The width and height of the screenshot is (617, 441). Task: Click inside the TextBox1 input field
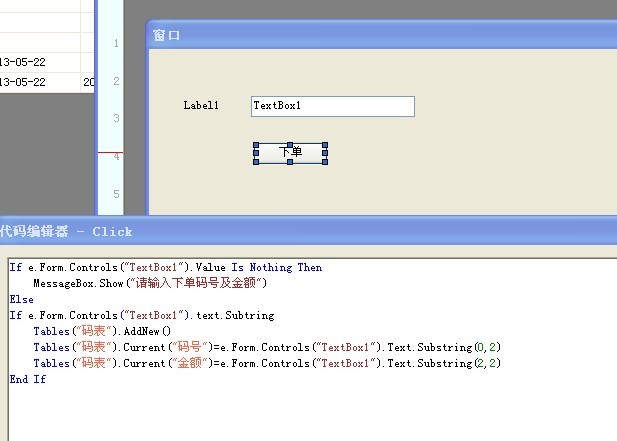point(333,106)
